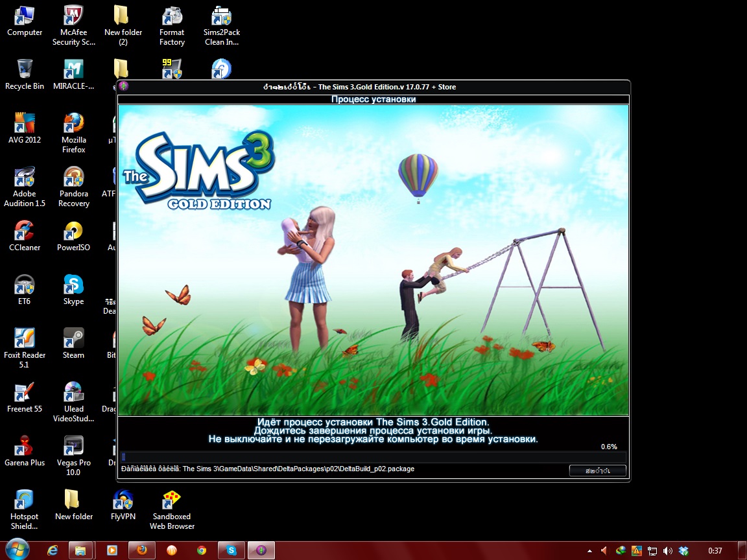Open the New folder (2) folder
Viewport: 747px width, 560px height.
click(x=123, y=26)
